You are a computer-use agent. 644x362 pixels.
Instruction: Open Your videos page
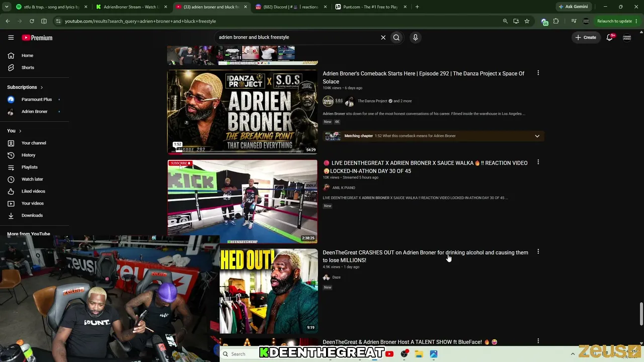tap(32, 203)
